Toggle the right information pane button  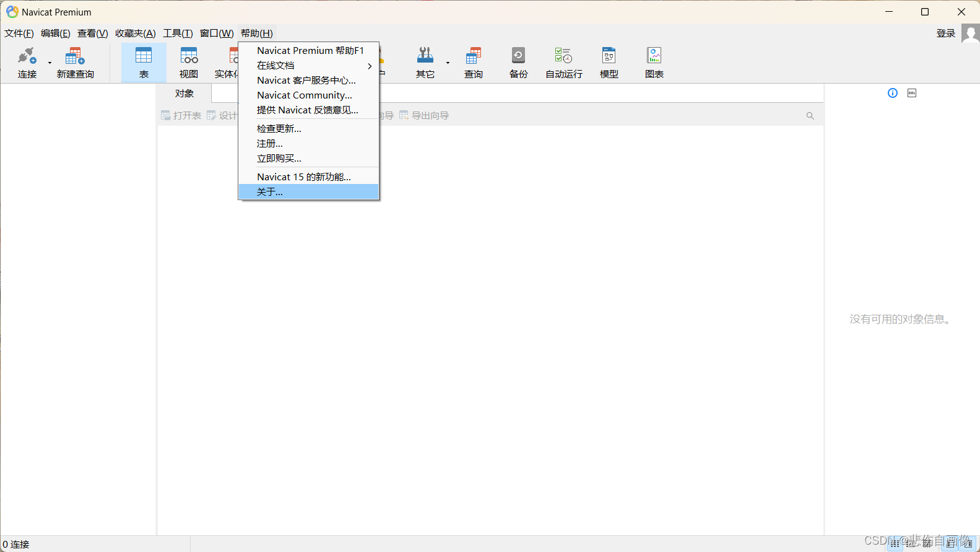point(969,544)
